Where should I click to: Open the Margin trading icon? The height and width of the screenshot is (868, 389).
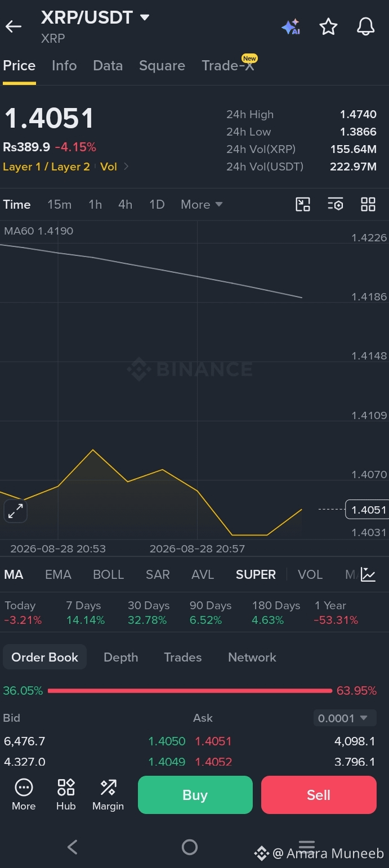tap(108, 794)
